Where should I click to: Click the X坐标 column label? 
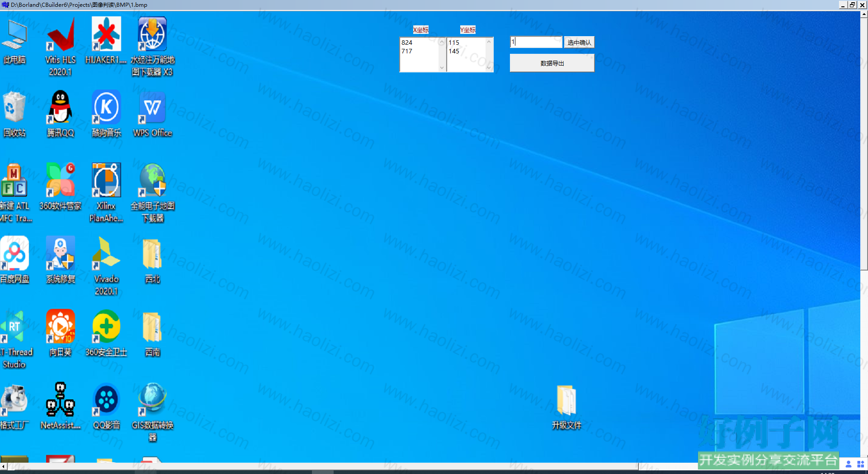tap(420, 30)
